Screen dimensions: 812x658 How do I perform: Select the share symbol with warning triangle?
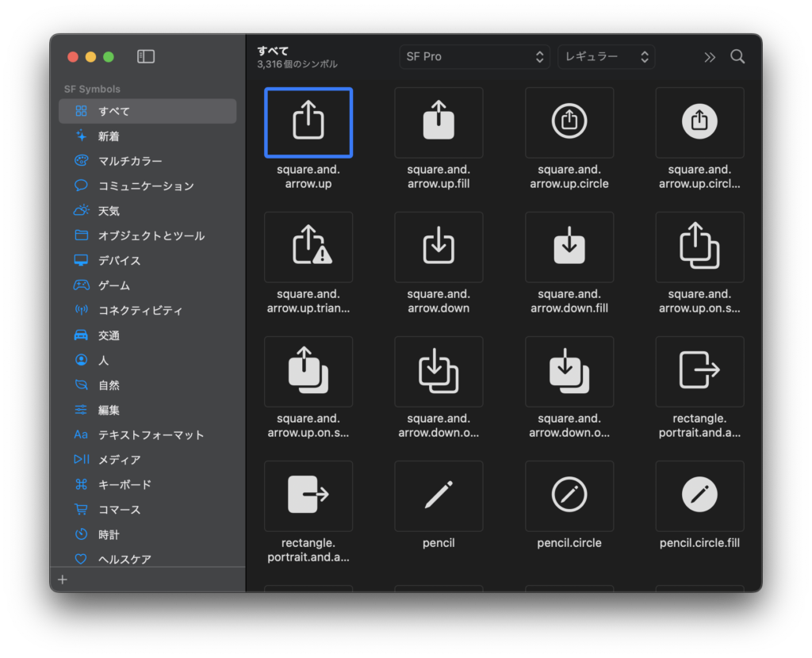point(308,247)
